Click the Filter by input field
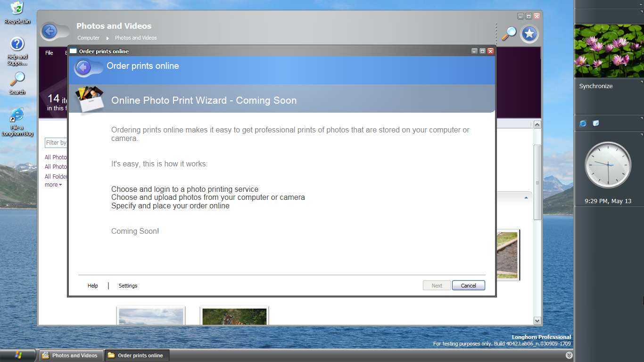This screenshot has height=362, width=644. (56, 142)
